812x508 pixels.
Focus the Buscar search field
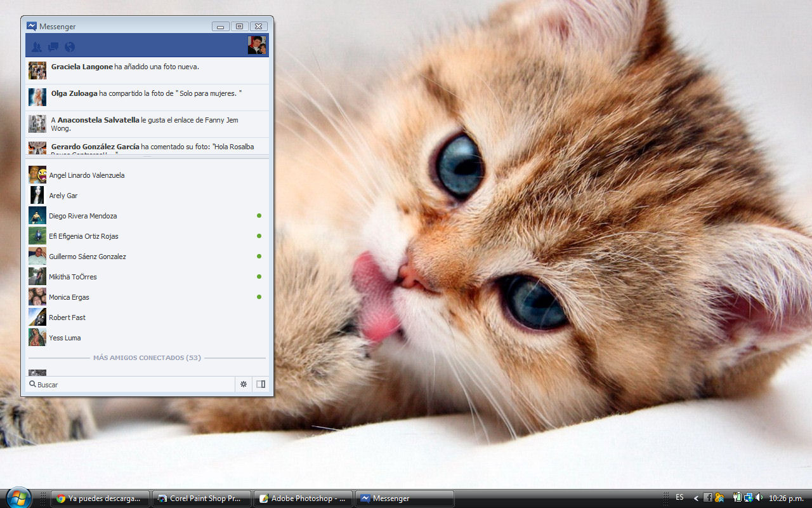coord(130,384)
